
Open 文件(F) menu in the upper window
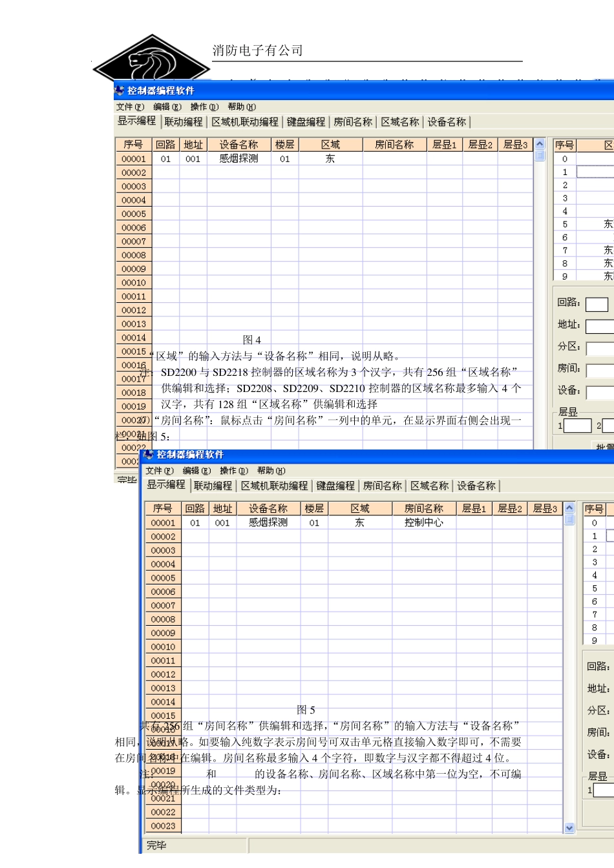coord(130,107)
